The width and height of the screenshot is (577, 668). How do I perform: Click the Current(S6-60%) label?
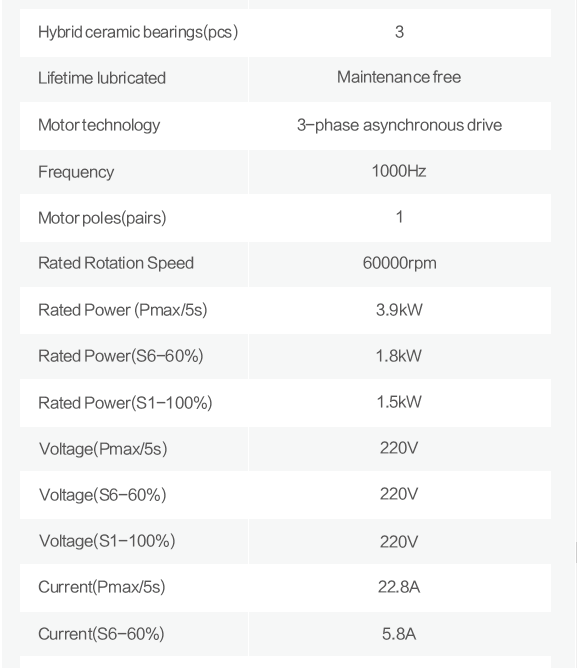tap(101, 633)
